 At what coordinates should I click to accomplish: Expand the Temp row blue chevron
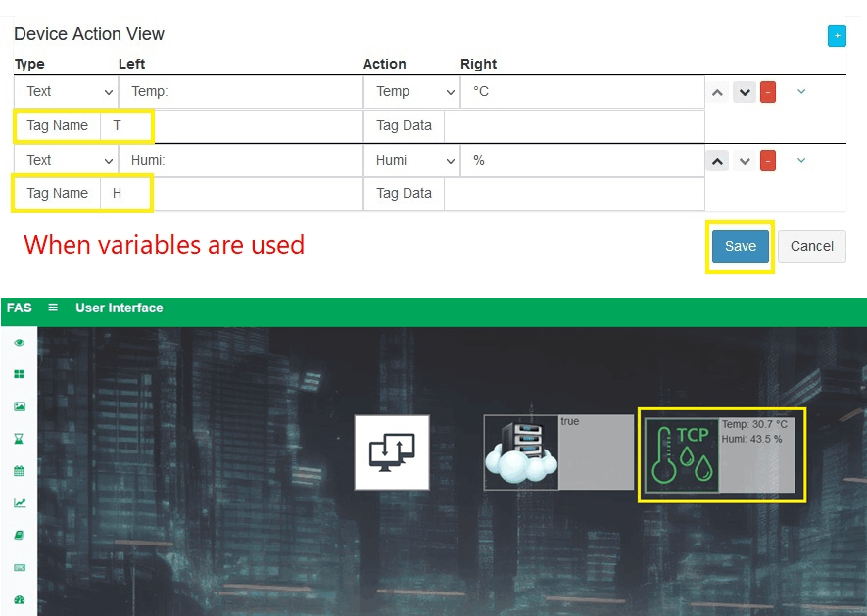pos(800,92)
